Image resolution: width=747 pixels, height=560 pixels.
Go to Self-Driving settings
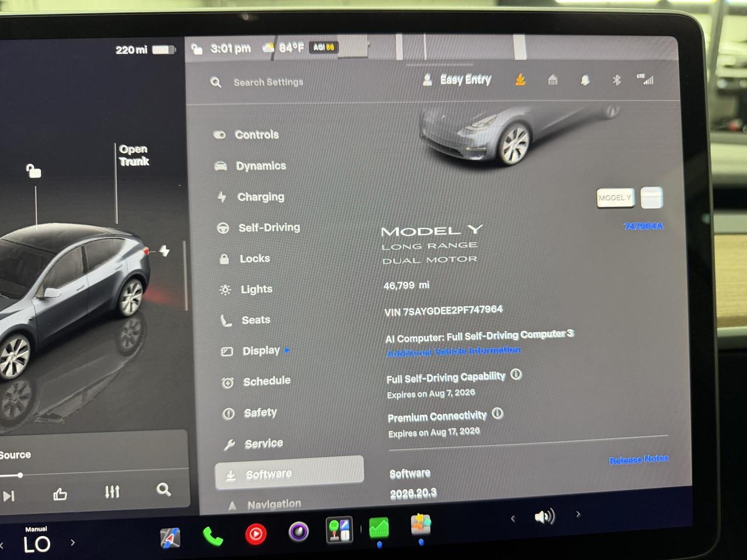[x=258, y=228]
